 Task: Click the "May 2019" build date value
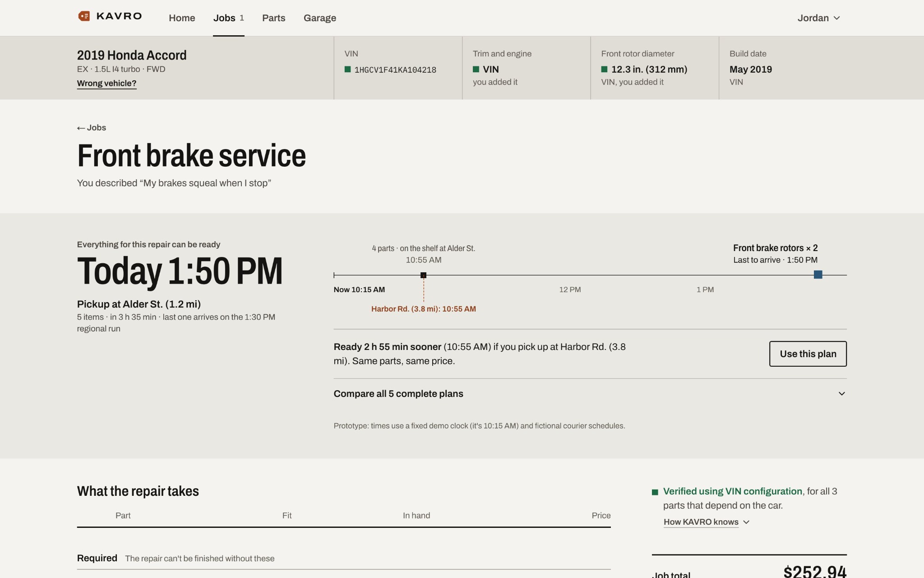click(750, 70)
